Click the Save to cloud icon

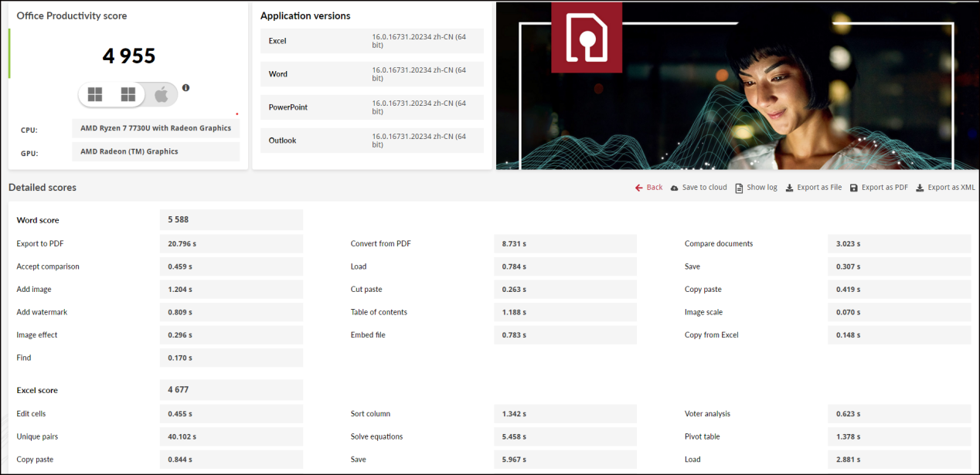[675, 188]
